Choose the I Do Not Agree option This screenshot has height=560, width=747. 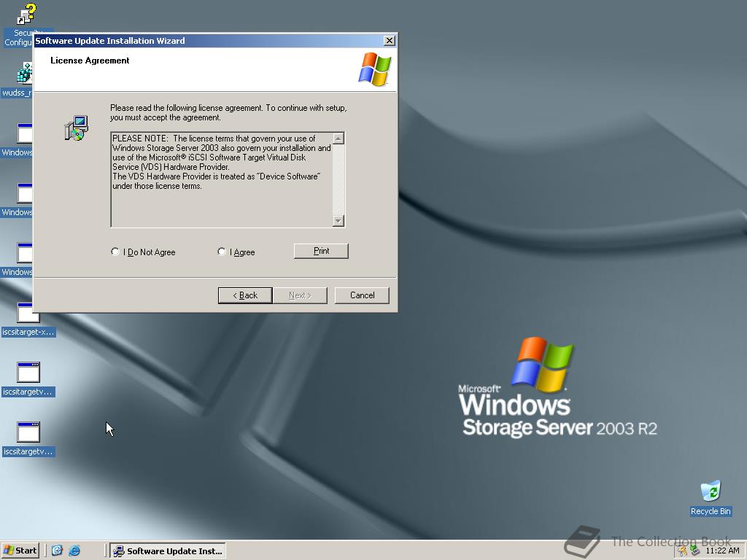pos(115,252)
